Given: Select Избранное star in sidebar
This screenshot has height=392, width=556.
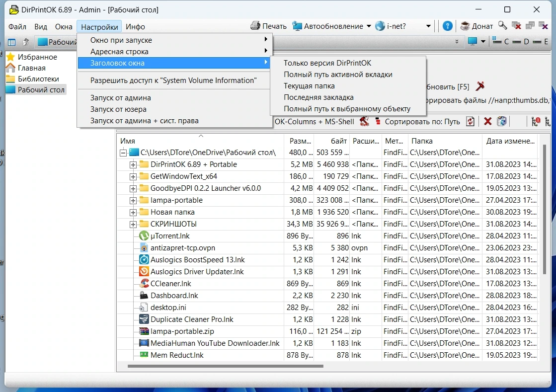Looking at the screenshot, I should (10, 57).
